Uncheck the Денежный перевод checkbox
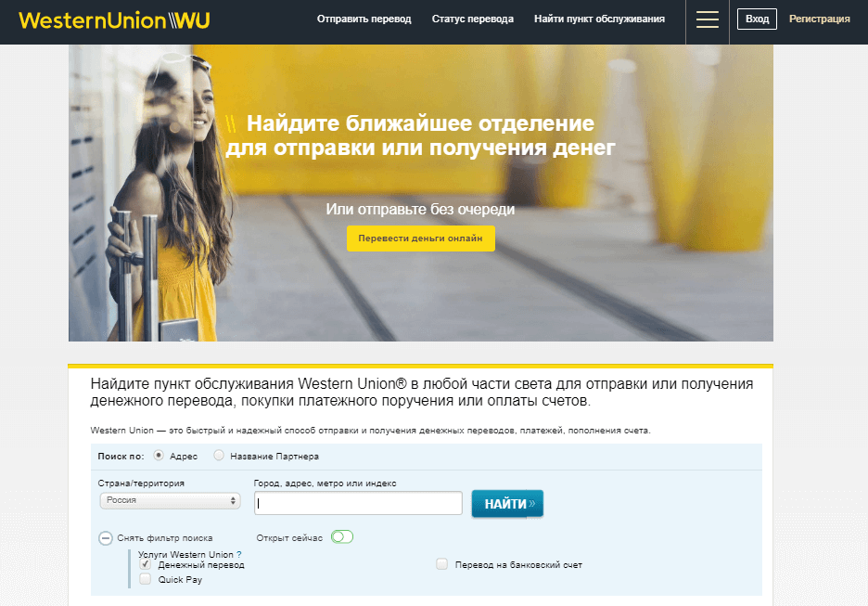Viewport: 868px width, 606px height. pos(145,564)
